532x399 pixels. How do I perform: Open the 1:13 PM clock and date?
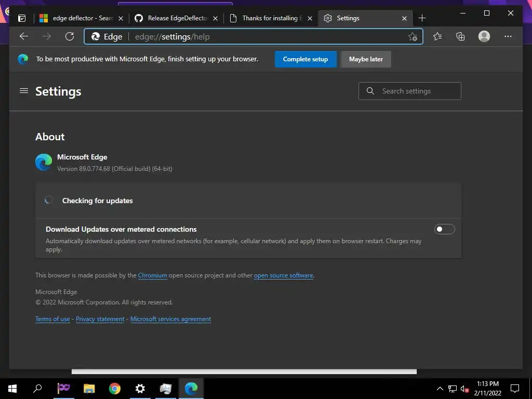coord(487,389)
